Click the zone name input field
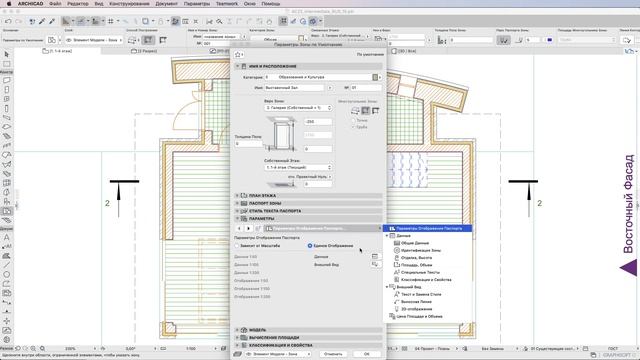 tap(294, 88)
